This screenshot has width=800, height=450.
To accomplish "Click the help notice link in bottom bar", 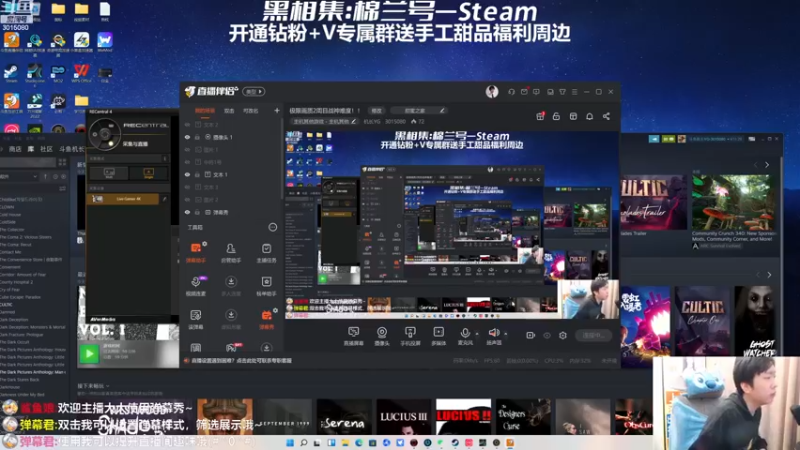I will (241, 361).
